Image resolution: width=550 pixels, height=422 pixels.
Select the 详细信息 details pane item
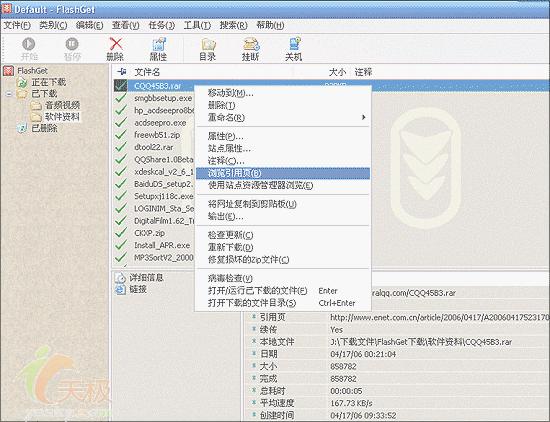146,278
